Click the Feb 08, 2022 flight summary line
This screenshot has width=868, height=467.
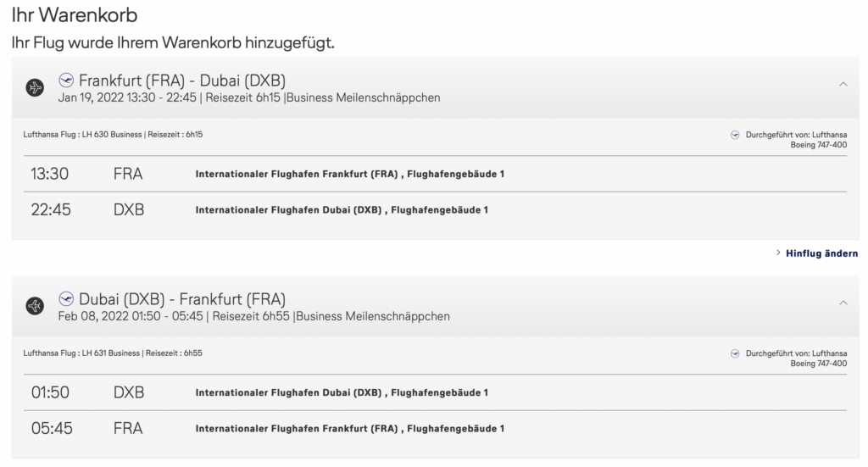tap(253, 316)
